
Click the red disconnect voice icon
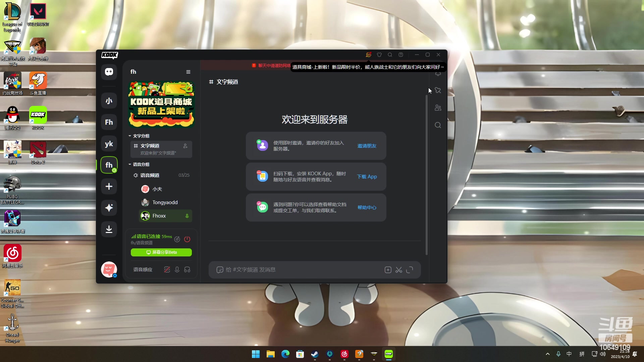(x=187, y=239)
